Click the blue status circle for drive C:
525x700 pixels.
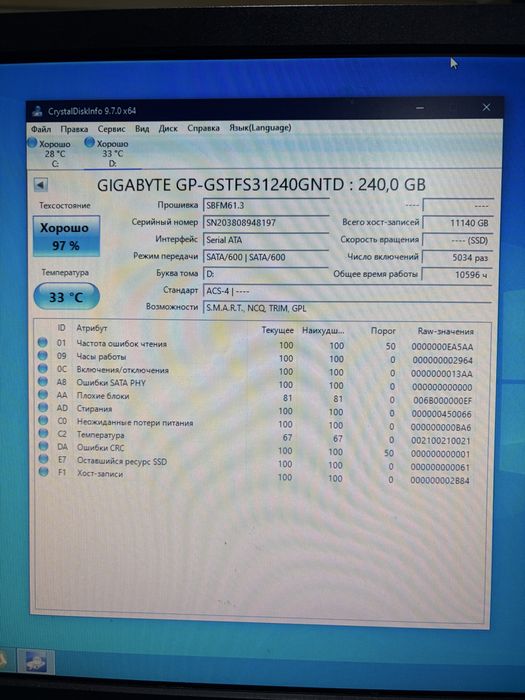tap(33, 143)
